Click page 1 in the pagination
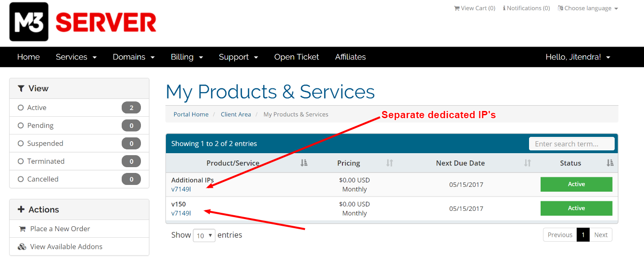The image size is (644, 269). click(583, 235)
